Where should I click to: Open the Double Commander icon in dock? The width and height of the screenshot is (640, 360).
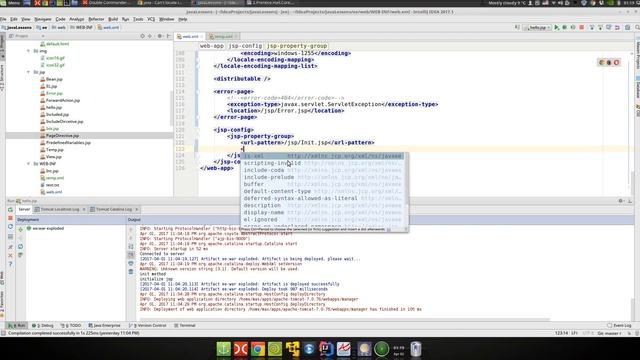[241, 349]
